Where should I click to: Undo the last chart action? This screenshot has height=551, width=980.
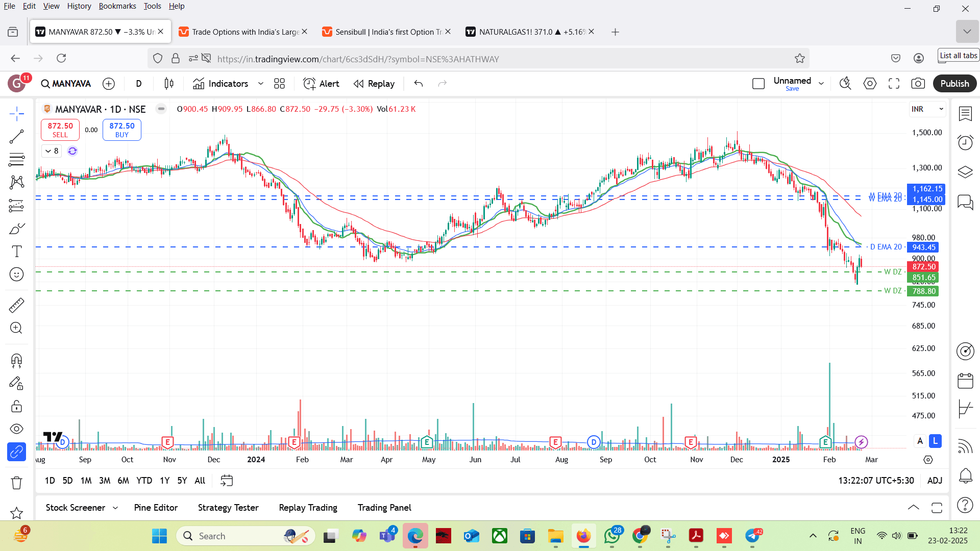pyautogui.click(x=419, y=84)
